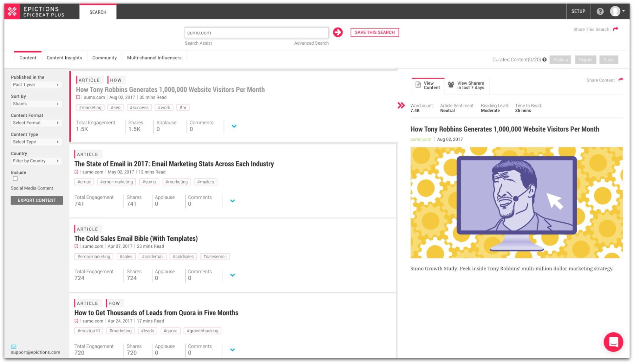Click the support@epictions.com link
The image size is (634, 364).
coord(35,352)
